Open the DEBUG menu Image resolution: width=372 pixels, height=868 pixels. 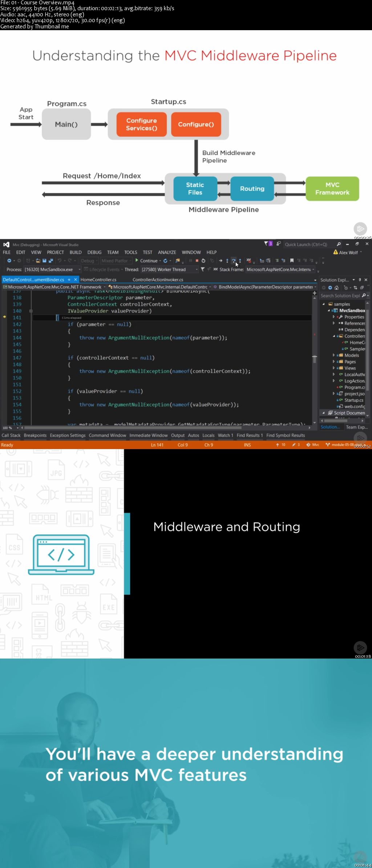pyautogui.click(x=94, y=252)
